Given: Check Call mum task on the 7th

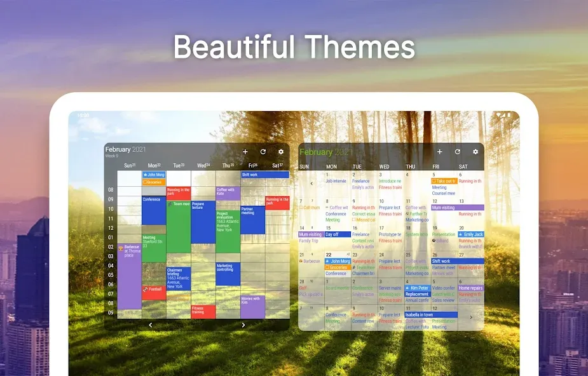Looking at the screenshot, I should coord(310,208).
